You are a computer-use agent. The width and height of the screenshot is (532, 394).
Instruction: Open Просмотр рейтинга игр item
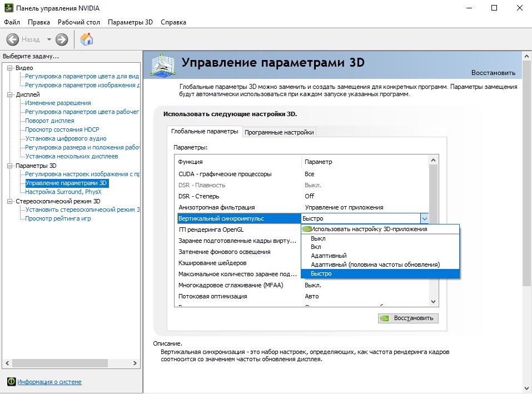[x=58, y=219]
